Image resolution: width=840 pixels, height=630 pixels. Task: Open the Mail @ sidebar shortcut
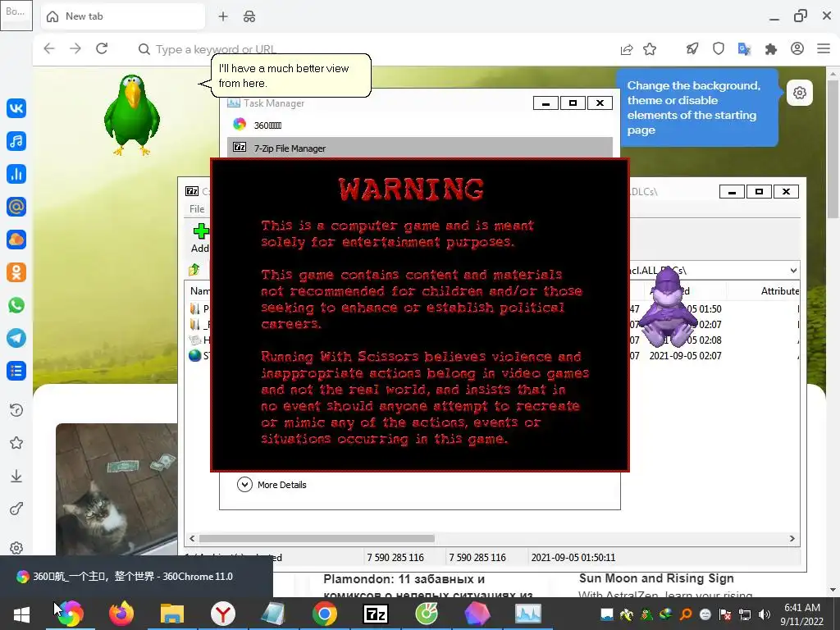(x=16, y=207)
